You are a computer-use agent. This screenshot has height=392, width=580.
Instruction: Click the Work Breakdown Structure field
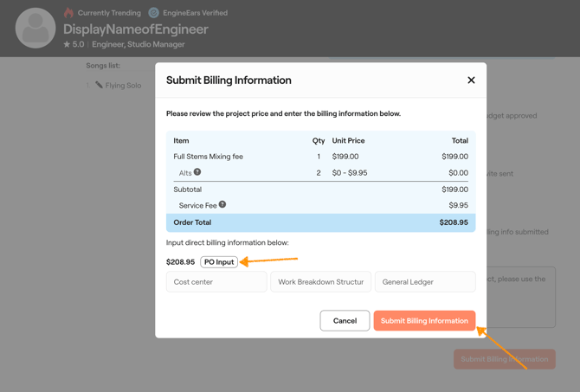click(320, 282)
